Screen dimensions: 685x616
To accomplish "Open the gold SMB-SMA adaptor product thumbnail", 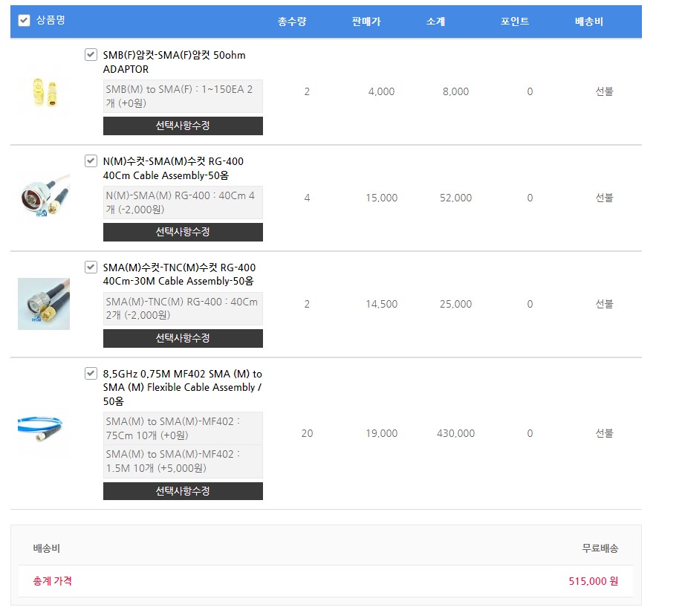I will (x=44, y=91).
